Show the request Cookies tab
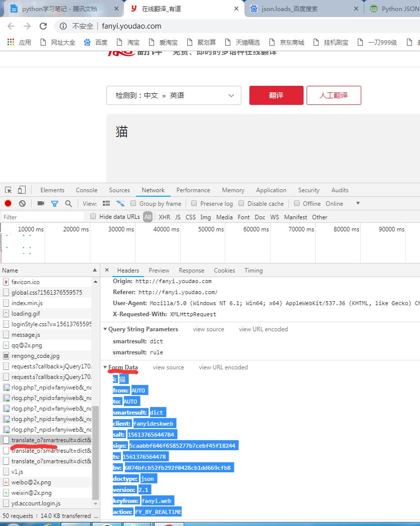Screen dimensions: 420x526 [224, 271]
